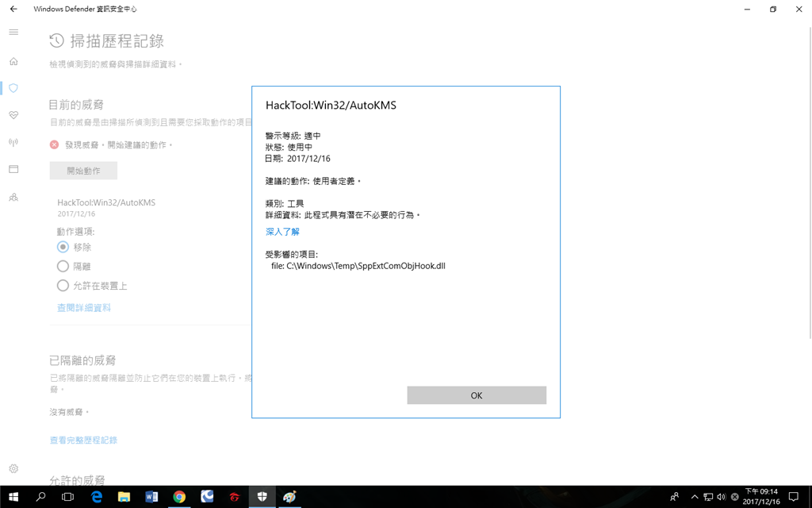812x508 pixels.
Task: Click the 深入了解 link in dialog
Action: 282,232
